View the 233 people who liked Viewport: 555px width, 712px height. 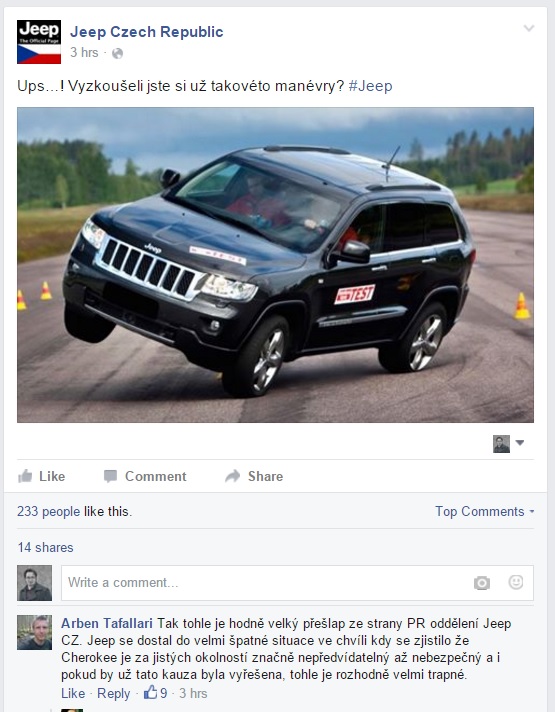pos(48,511)
